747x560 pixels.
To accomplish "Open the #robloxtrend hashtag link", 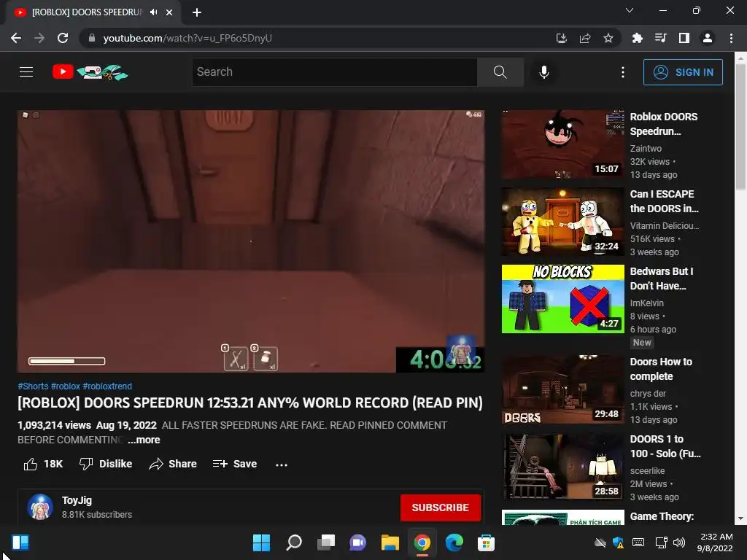I will pyautogui.click(x=107, y=386).
